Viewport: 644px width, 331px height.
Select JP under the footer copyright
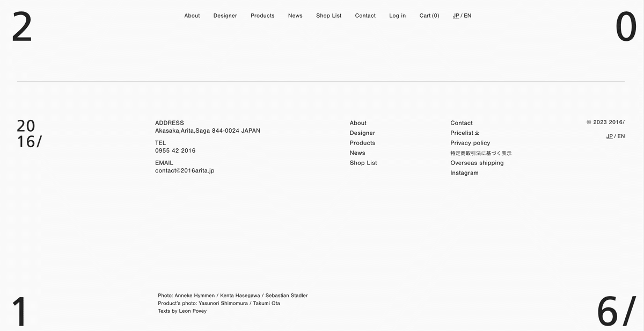[x=610, y=136]
